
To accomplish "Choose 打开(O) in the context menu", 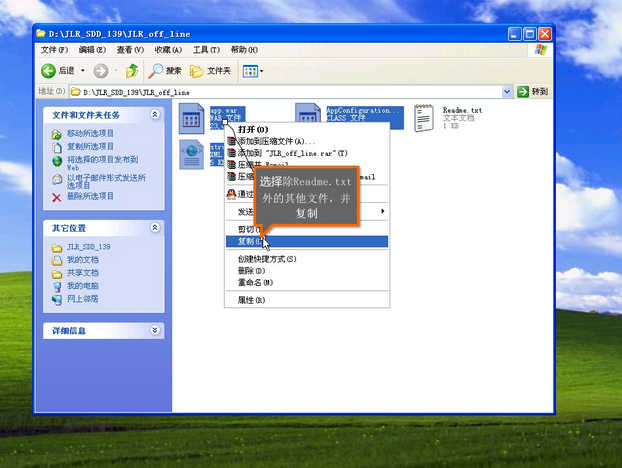I will 307,129.
